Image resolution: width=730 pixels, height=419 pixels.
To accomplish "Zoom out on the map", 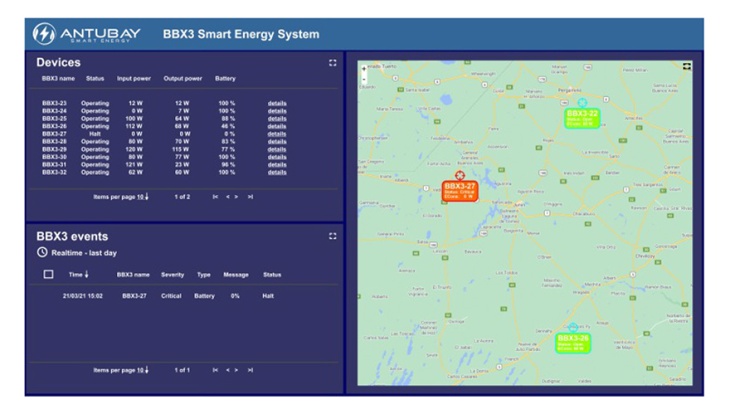I will 364,79.
